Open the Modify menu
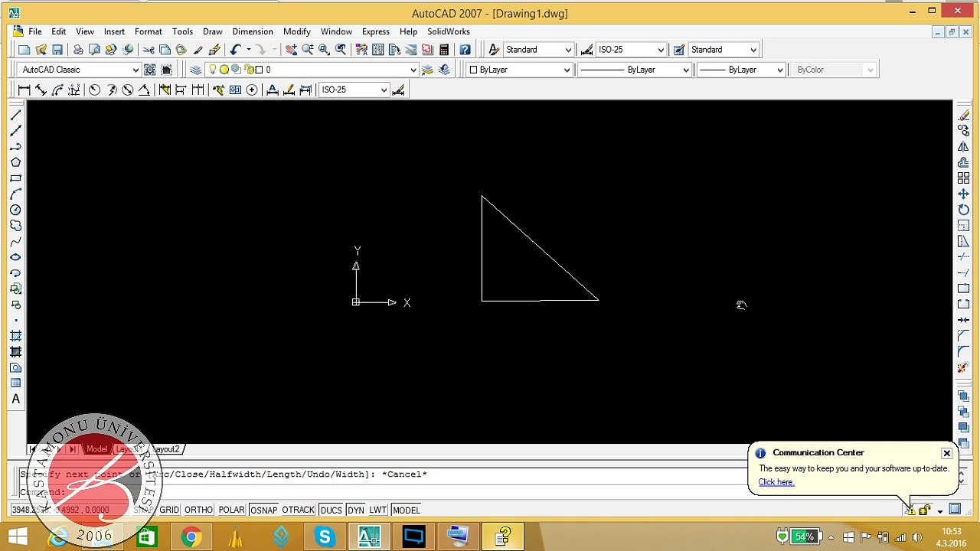 [x=297, y=31]
